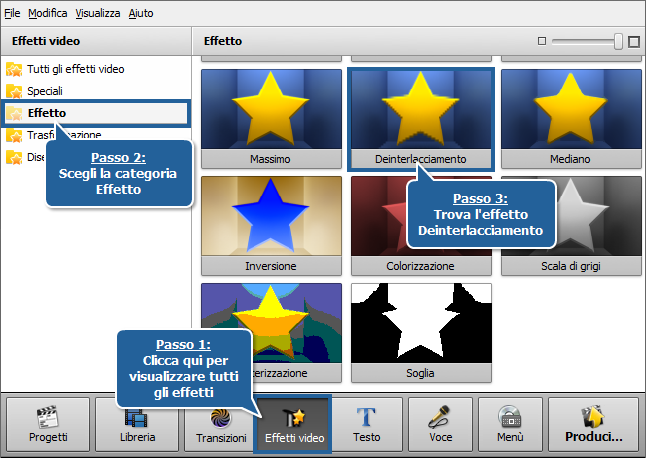Click the Effetti video star icon

pyautogui.click(x=294, y=417)
